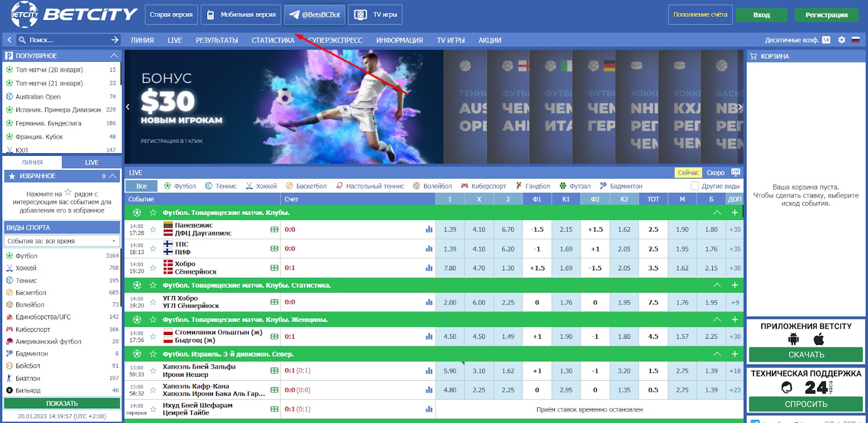
Task: Select Настольный теннис live filter
Action: pos(370,186)
